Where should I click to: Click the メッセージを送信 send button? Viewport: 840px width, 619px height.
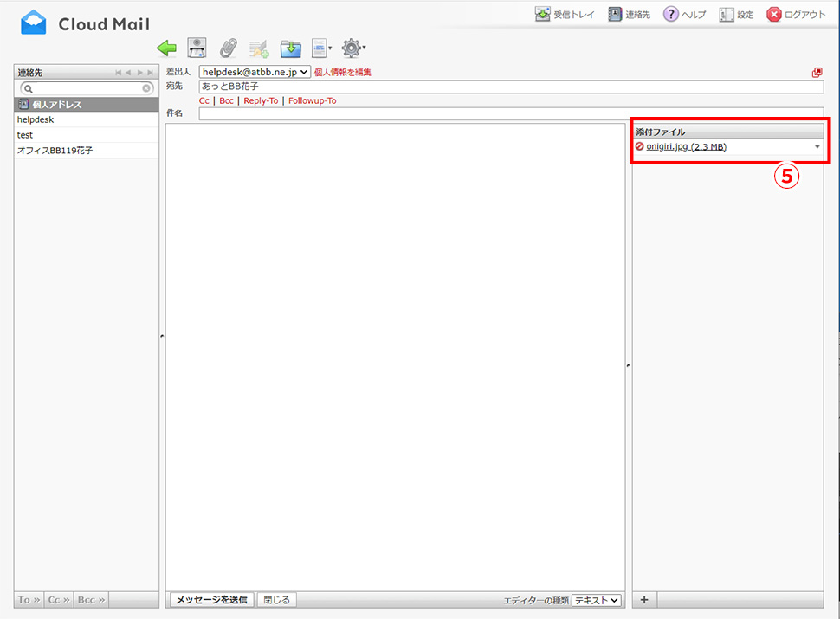(211, 600)
